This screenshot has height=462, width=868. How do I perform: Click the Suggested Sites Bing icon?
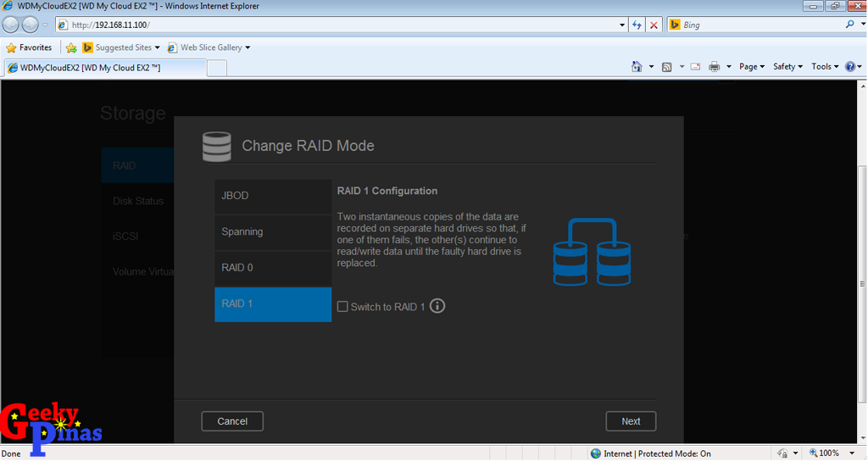(87, 47)
